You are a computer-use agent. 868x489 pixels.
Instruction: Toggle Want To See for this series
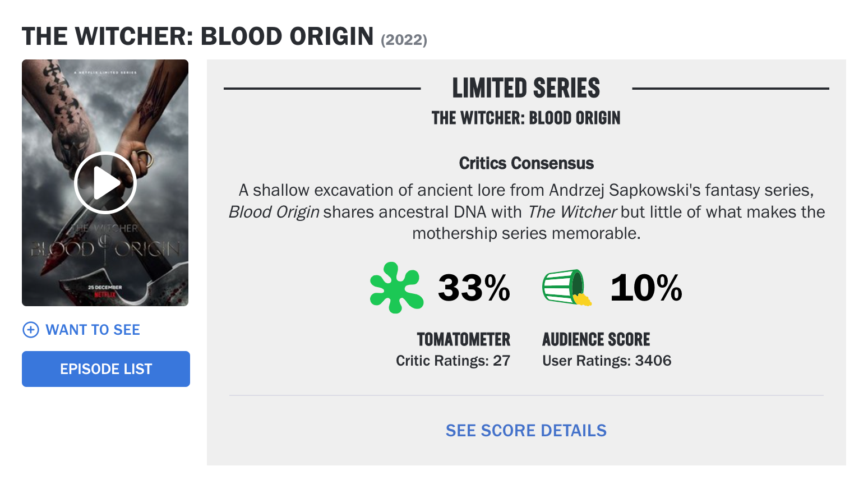93,330
